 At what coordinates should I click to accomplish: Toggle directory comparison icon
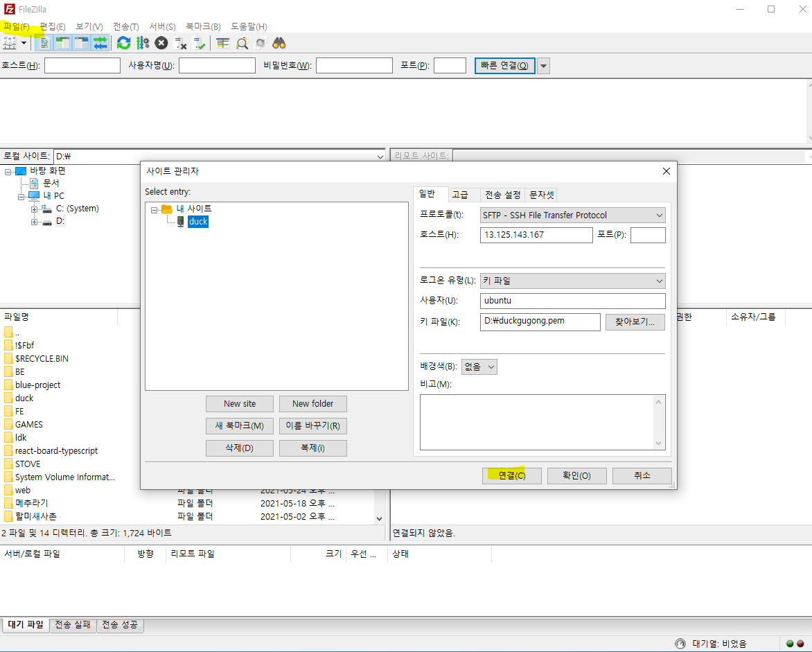(242, 43)
